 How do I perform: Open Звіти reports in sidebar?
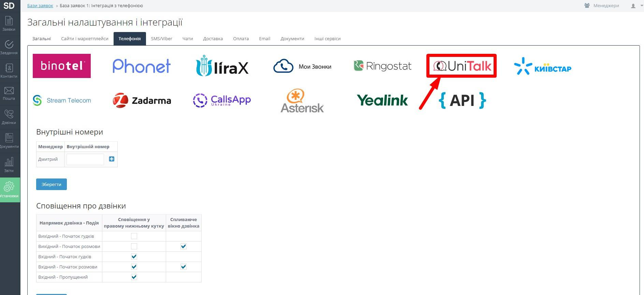(9, 165)
